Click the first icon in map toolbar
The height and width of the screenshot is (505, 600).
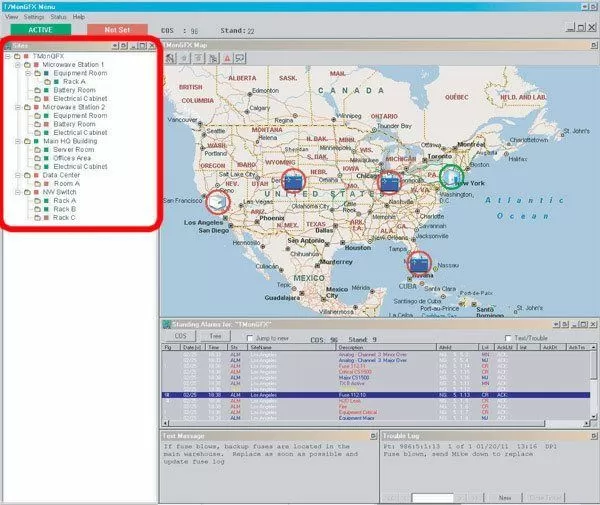pyautogui.click(x=172, y=58)
